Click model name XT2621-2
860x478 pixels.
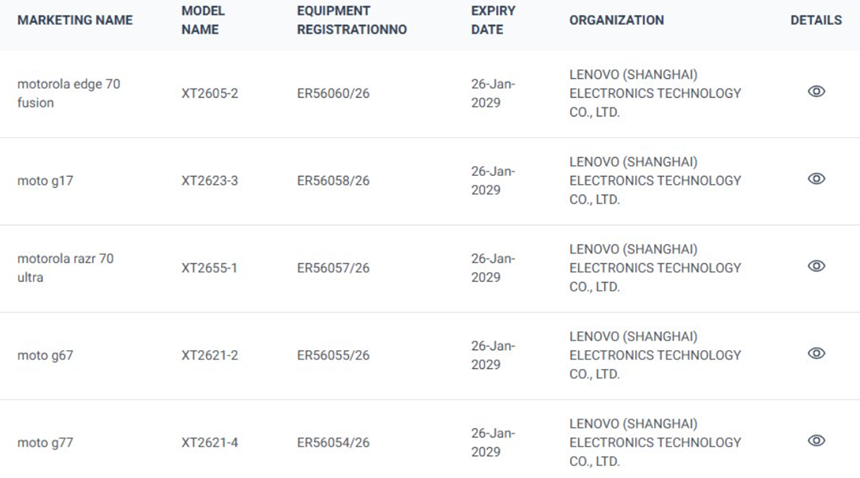coord(210,355)
